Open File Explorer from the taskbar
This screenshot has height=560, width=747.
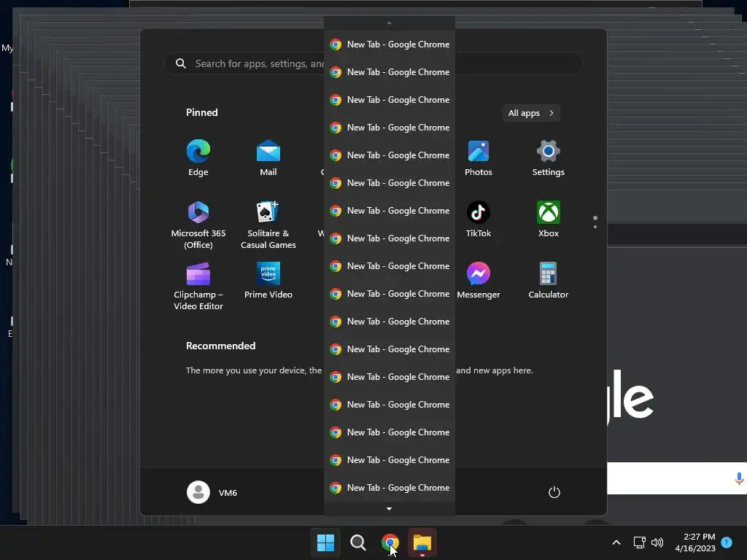(422, 542)
